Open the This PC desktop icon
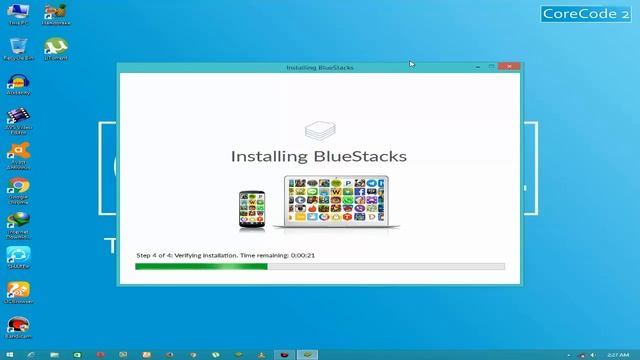Image resolution: width=640 pixels, height=360 pixels. (x=18, y=14)
